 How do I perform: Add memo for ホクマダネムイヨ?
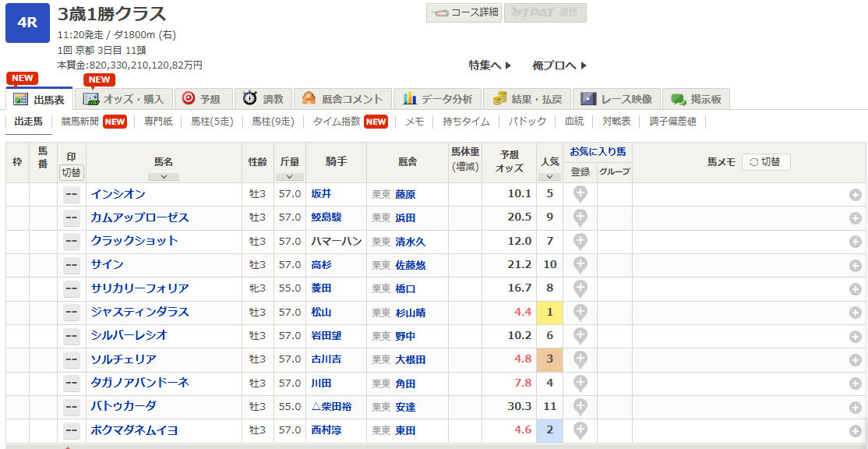click(856, 430)
